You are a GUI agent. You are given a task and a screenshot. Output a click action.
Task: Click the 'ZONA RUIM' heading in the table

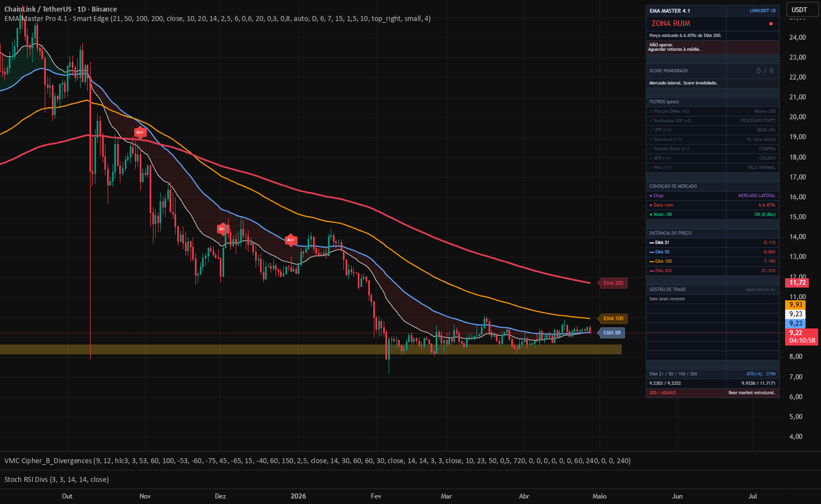(x=671, y=23)
